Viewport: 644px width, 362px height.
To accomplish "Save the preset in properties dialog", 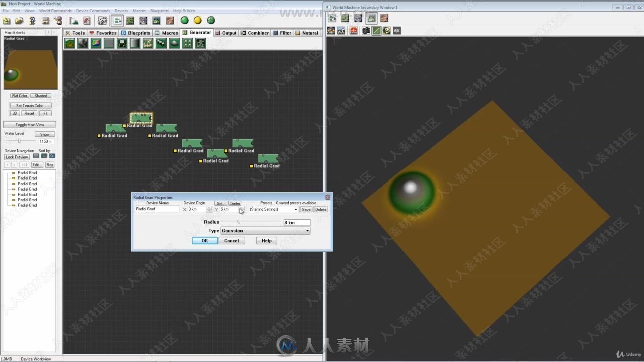I will (x=306, y=209).
